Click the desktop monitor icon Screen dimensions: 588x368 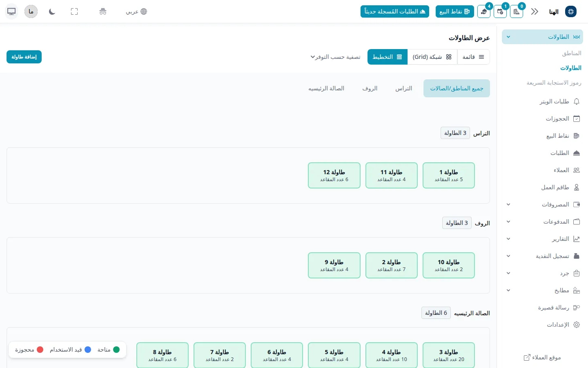(11, 11)
